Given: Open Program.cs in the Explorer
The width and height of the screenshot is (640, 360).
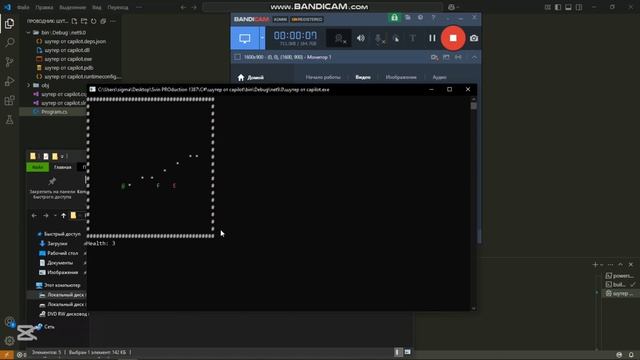Looking at the screenshot, I should [x=53, y=112].
